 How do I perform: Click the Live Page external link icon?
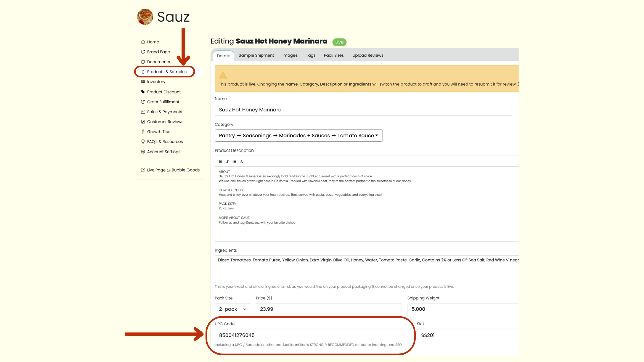click(x=143, y=170)
